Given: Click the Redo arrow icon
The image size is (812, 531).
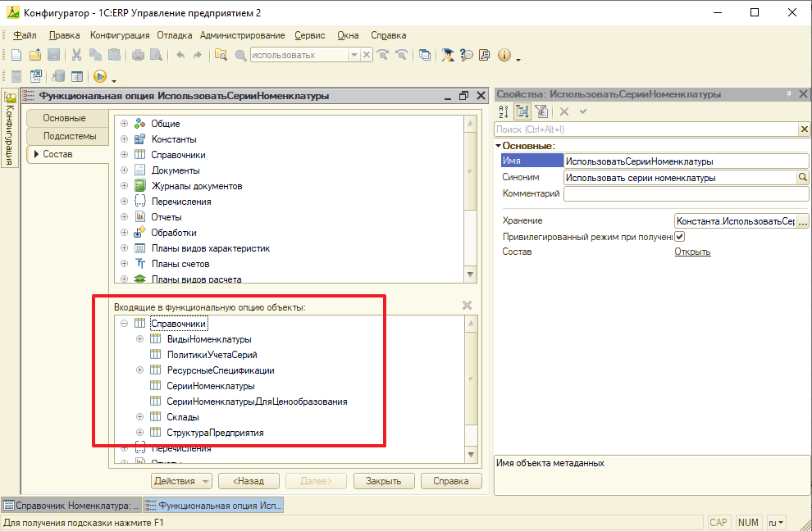Looking at the screenshot, I should pyautogui.click(x=198, y=55).
